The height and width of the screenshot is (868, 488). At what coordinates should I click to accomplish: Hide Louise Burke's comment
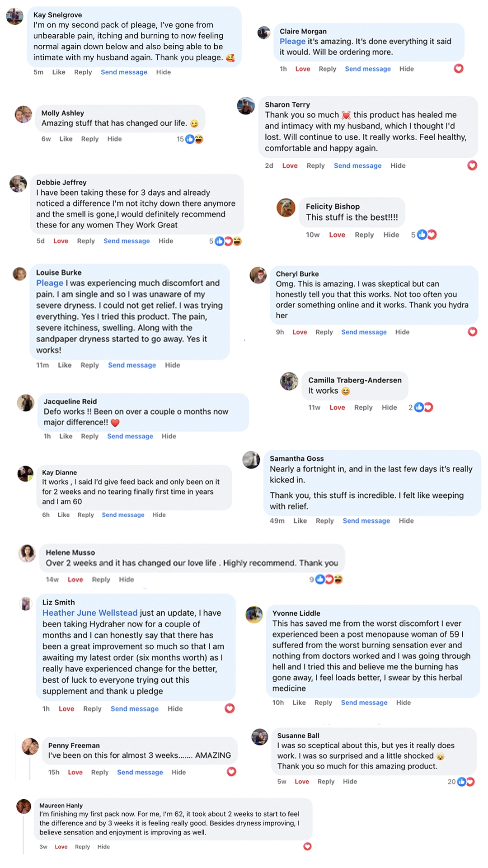pyautogui.click(x=172, y=365)
